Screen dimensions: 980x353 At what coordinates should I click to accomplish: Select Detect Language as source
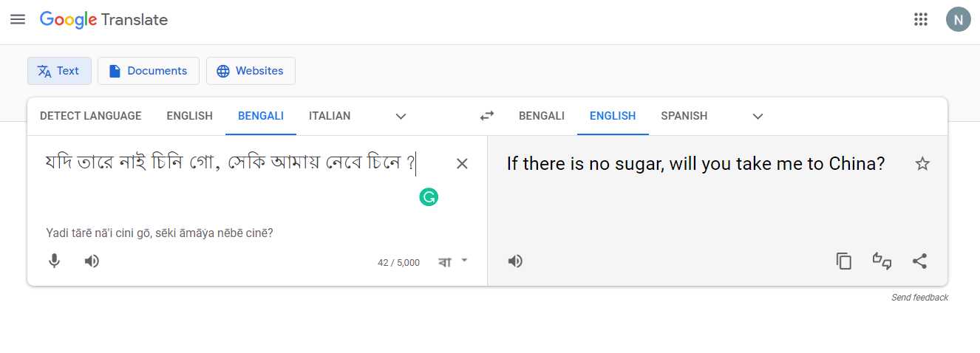90,116
